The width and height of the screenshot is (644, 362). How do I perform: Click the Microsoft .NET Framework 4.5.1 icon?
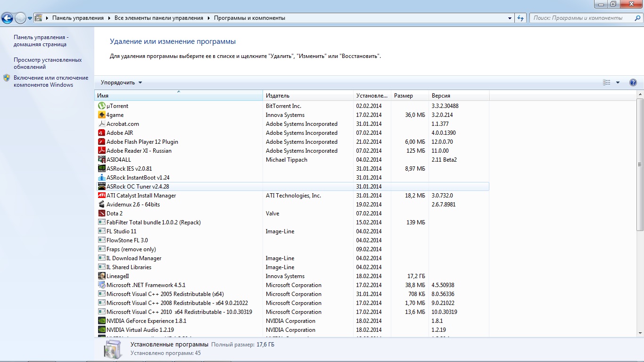(101, 285)
